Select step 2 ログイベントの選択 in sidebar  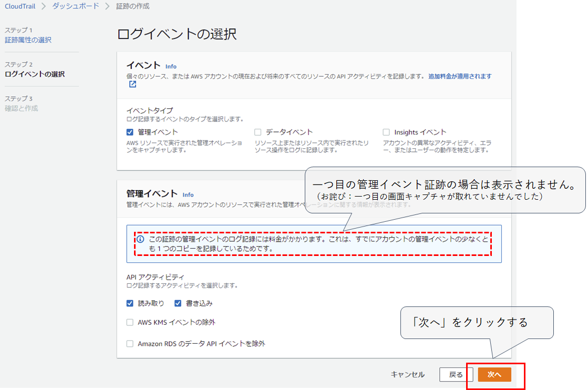coord(35,74)
